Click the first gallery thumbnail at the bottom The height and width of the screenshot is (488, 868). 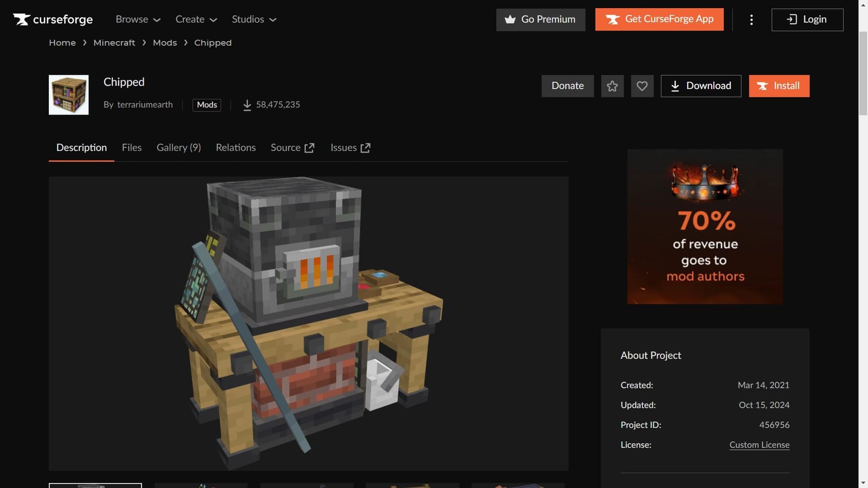pyautogui.click(x=95, y=485)
